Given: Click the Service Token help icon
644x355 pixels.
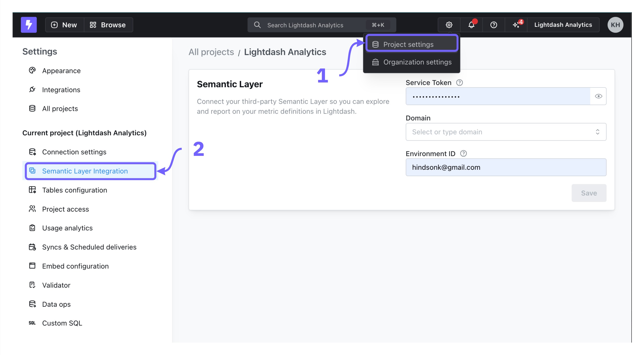Looking at the screenshot, I should 459,83.
